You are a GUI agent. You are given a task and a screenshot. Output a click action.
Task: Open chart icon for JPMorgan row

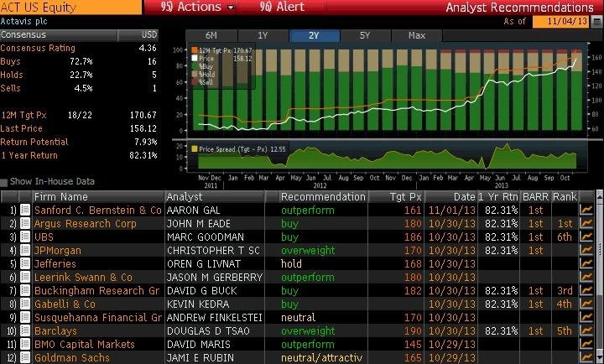coord(586,251)
